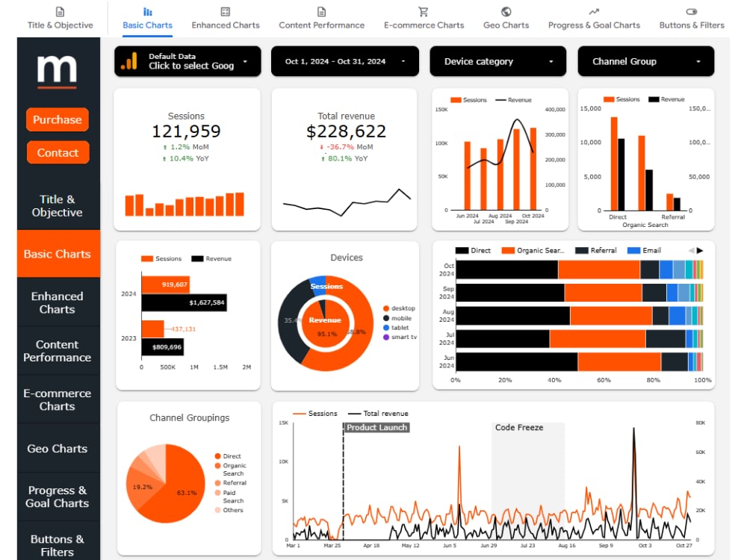This screenshot has width=747, height=560.
Task: Go to Title & Objective in sidebar
Action: [x=58, y=206]
